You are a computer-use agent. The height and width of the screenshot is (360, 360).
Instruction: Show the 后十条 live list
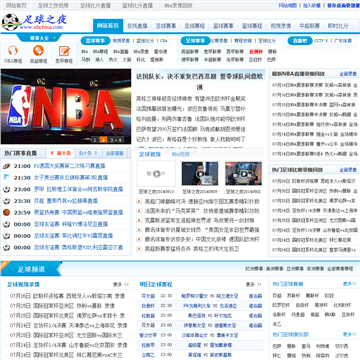88,153
